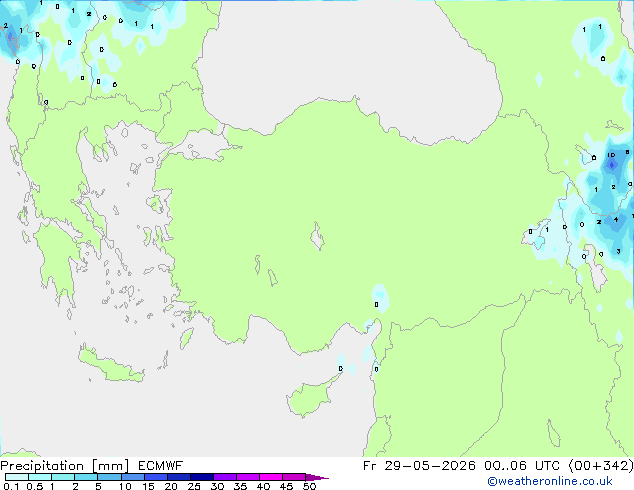Screen dimensions: 634x490
Task: Select the 5–10 mm legend color box
Action: point(109,477)
